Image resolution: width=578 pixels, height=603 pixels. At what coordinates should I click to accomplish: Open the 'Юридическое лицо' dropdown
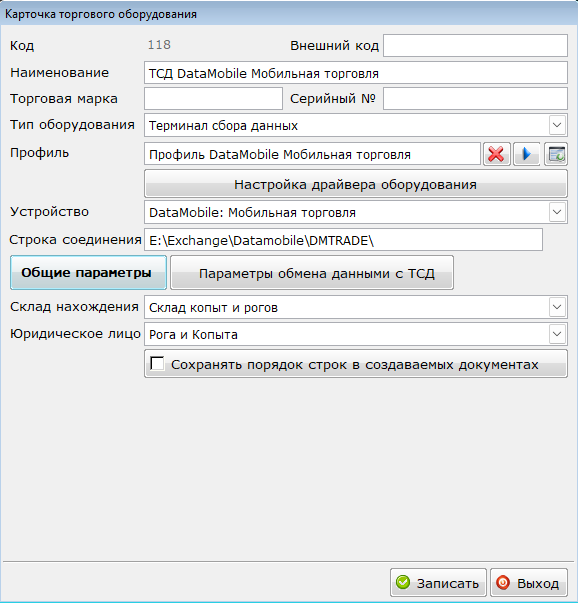[x=557, y=334]
